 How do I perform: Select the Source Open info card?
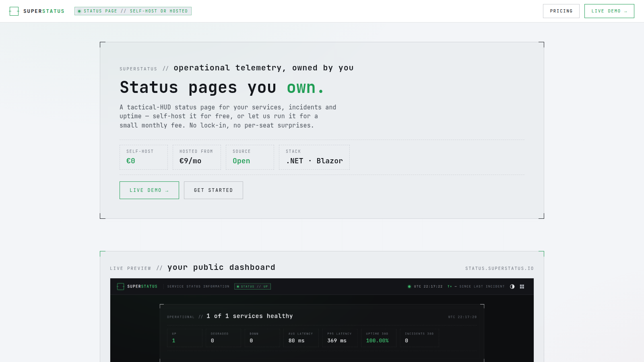250,157
